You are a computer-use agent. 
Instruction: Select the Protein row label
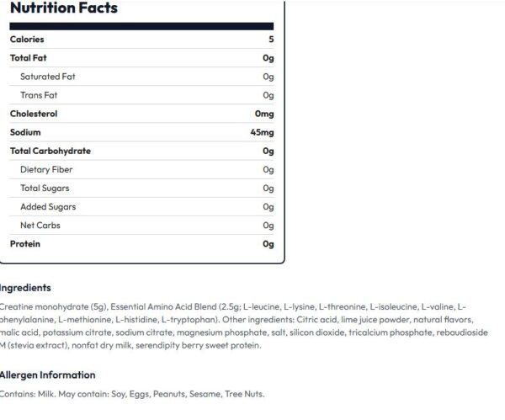pos(25,244)
